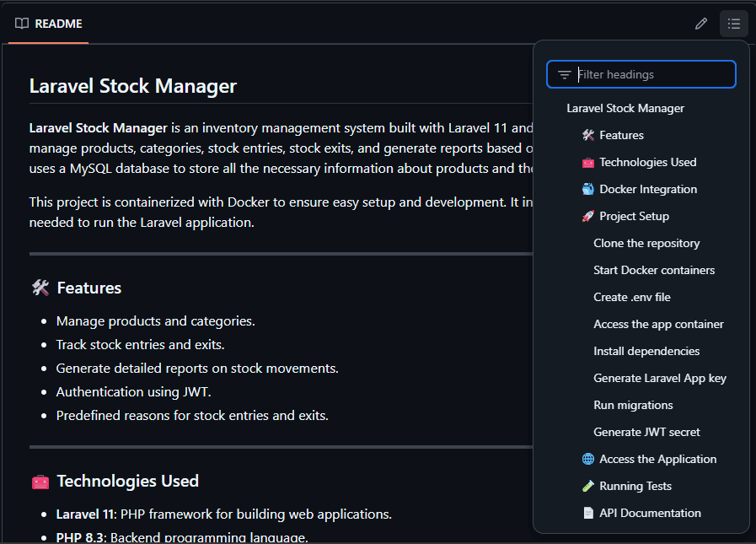Go to Start Docker containers section

point(654,270)
